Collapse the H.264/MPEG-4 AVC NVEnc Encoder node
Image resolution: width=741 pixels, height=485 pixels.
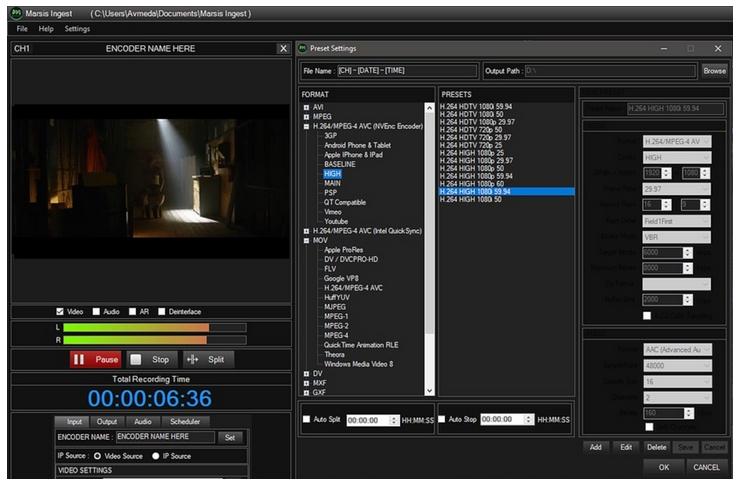[306, 126]
